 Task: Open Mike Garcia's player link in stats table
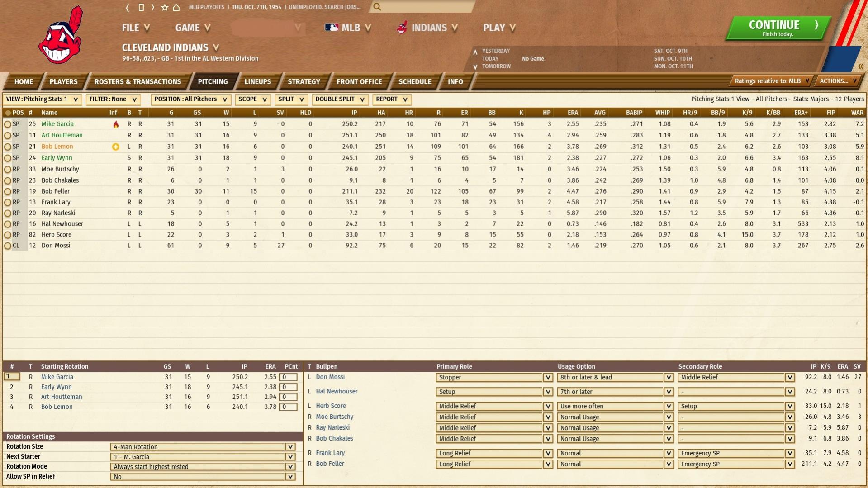[57, 124]
